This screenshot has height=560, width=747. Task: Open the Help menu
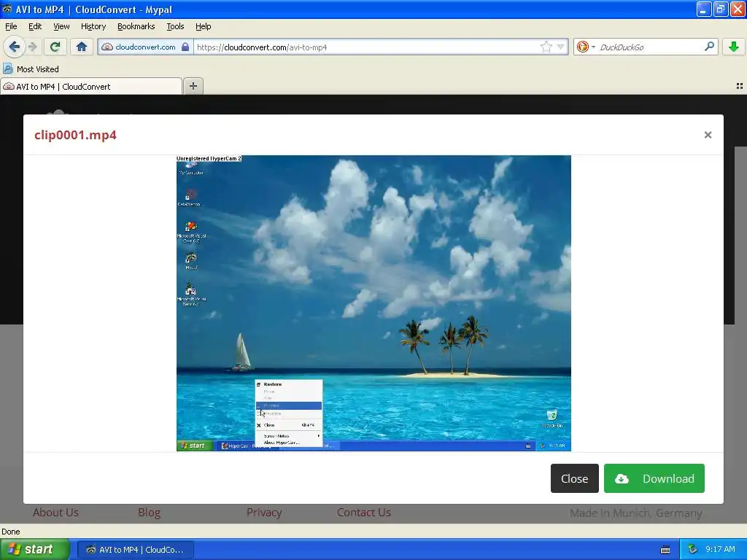click(203, 26)
